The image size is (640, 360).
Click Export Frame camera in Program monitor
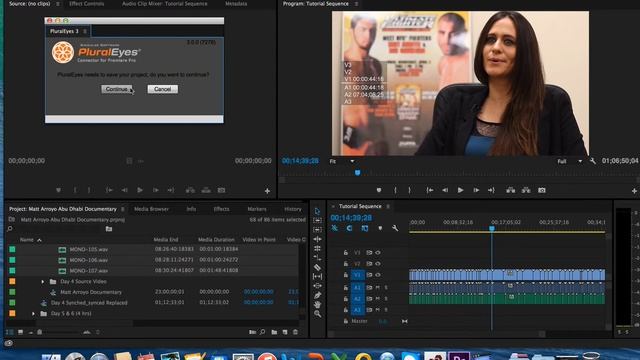(x=542, y=190)
